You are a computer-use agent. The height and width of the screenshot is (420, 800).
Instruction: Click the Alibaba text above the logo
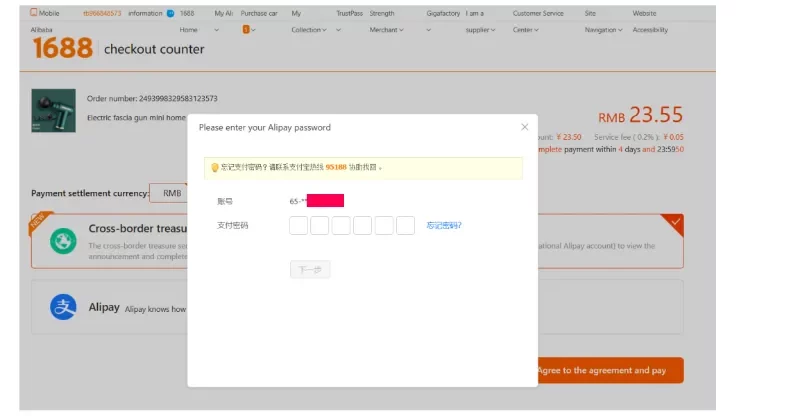point(41,30)
